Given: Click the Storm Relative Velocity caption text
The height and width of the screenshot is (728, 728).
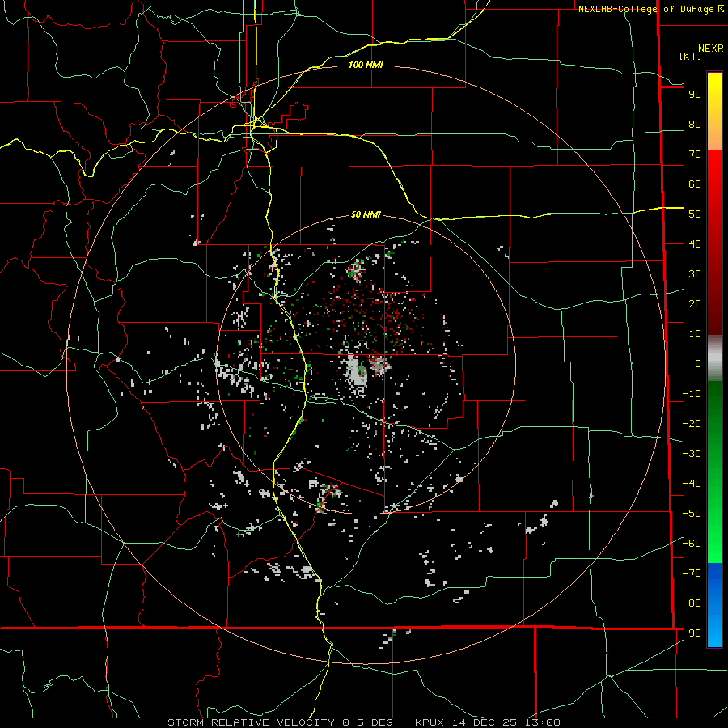Looking at the screenshot, I should (x=251, y=722).
